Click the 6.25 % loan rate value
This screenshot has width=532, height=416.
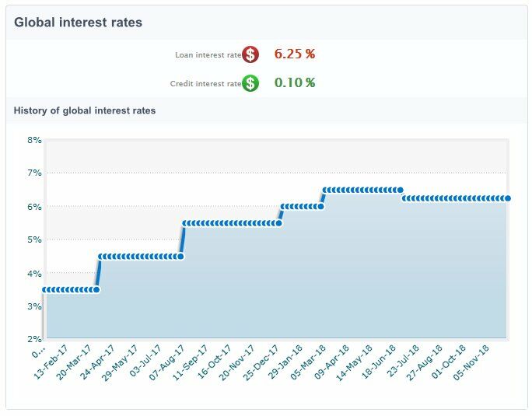click(x=295, y=54)
